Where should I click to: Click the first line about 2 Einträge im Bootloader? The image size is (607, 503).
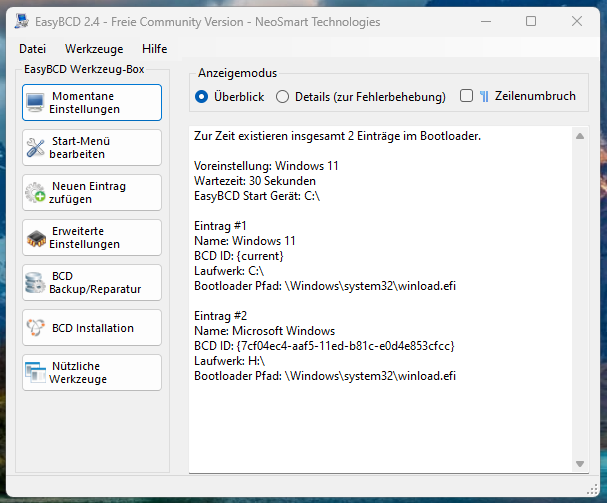coord(338,136)
